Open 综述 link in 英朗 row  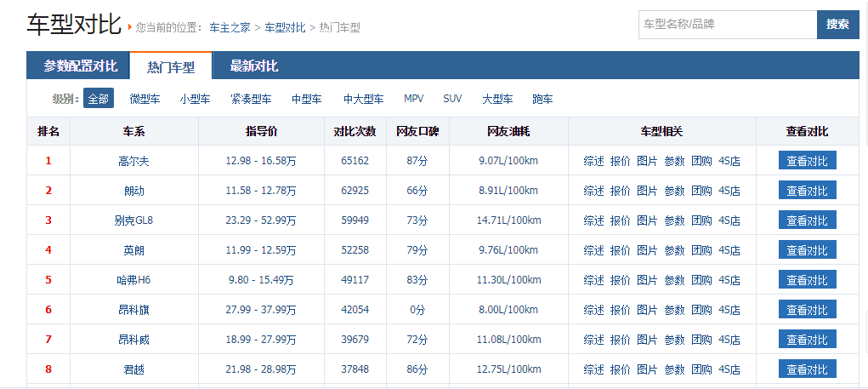[x=593, y=250]
